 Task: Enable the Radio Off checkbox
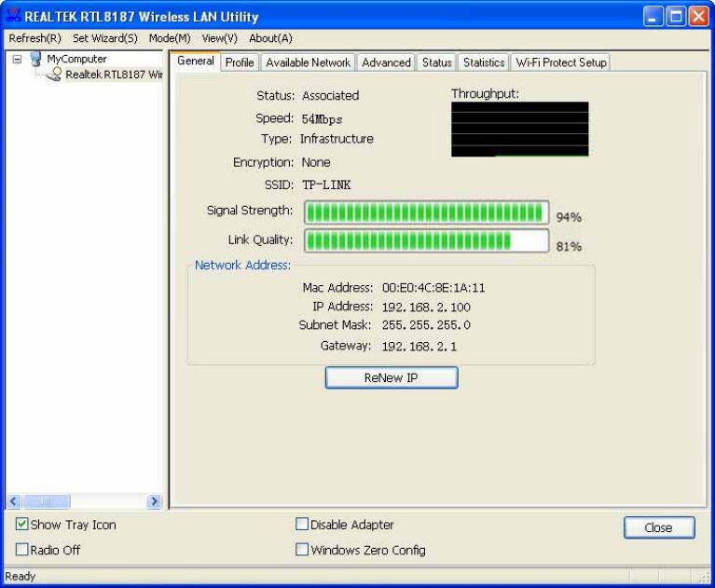21,549
